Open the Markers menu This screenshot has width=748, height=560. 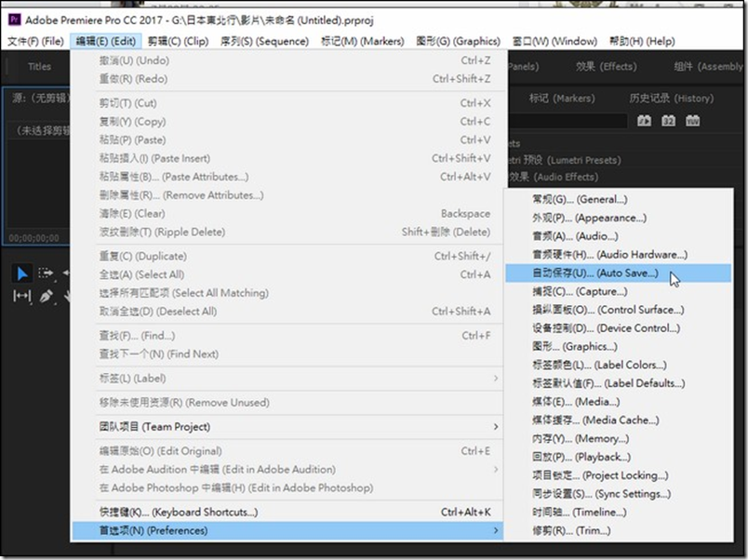[x=363, y=42]
